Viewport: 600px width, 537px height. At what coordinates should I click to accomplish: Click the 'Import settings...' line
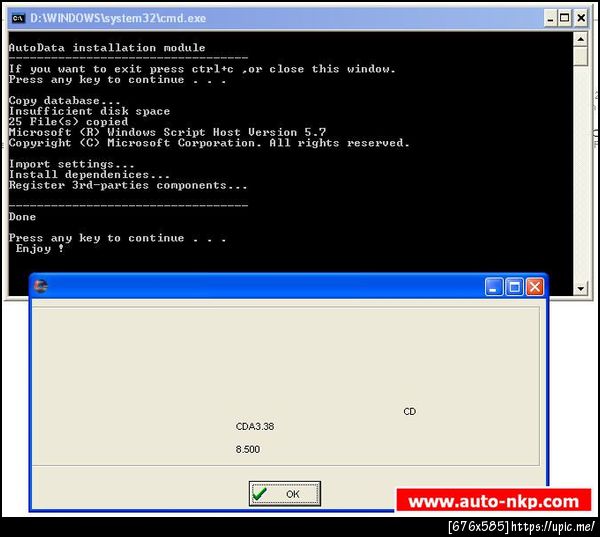tap(72, 164)
